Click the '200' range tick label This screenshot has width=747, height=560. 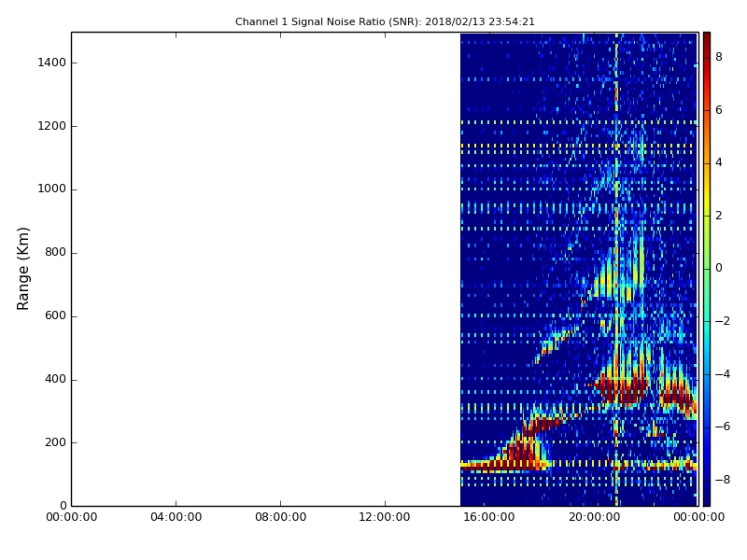tap(55, 442)
